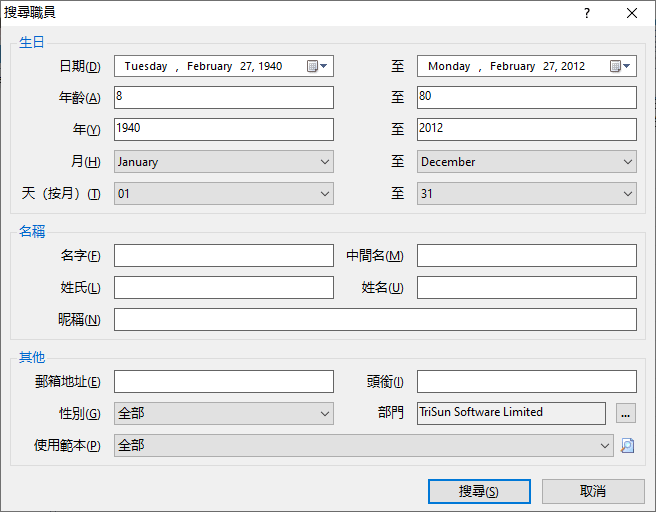Click the department browse ellipsis button

[x=626, y=414]
